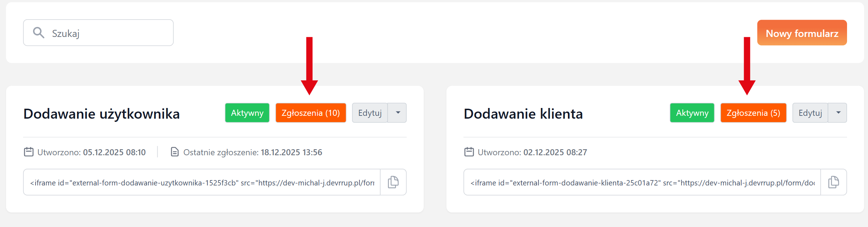Click document icon beside Ostatnie zgłoszenie
Image resolution: width=868 pixels, height=227 pixels.
pos(175,152)
